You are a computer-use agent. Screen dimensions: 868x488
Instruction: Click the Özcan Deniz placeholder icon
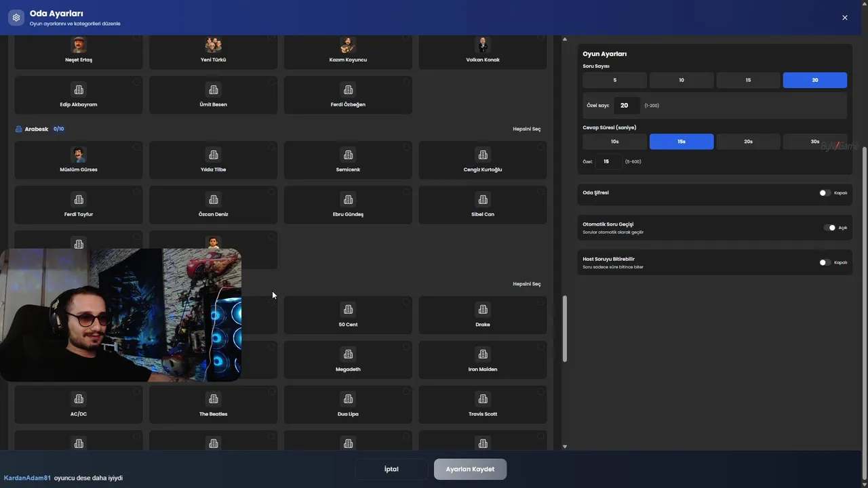214,199
